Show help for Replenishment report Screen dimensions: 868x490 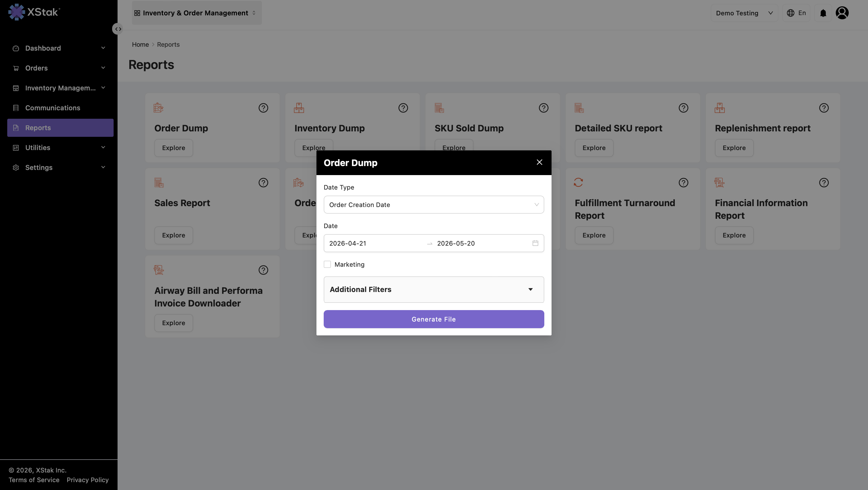click(x=823, y=108)
